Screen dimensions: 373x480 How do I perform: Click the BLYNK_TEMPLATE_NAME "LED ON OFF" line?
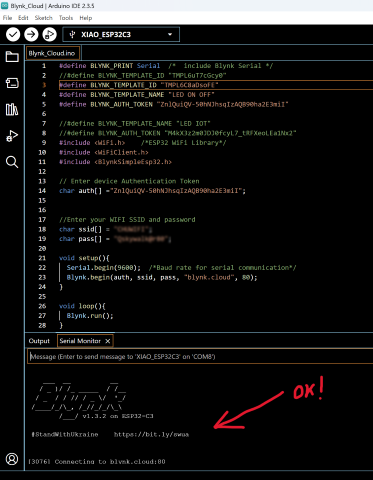pyautogui.click(x=137, y=95)
